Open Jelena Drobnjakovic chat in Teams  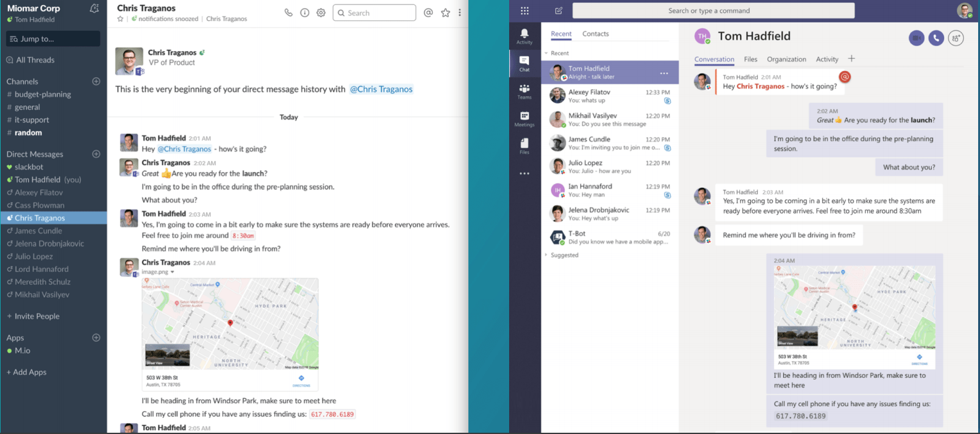pos(610,214)
